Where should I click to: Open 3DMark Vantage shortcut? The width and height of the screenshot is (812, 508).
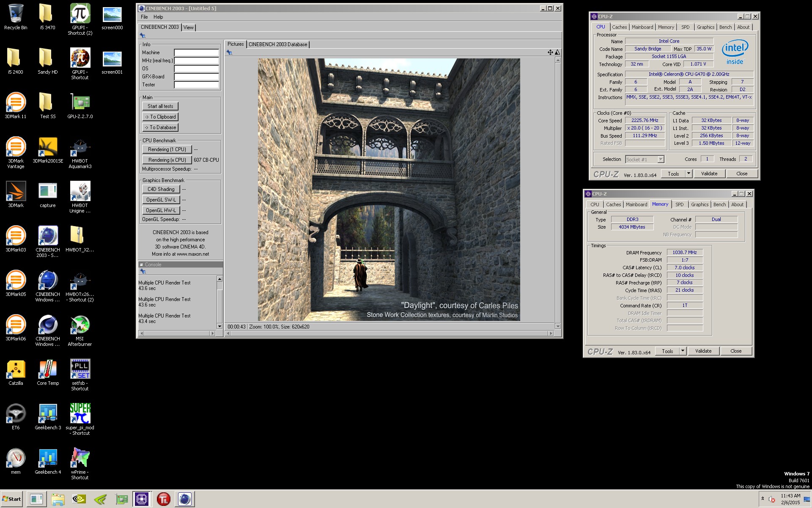(16, 152)
